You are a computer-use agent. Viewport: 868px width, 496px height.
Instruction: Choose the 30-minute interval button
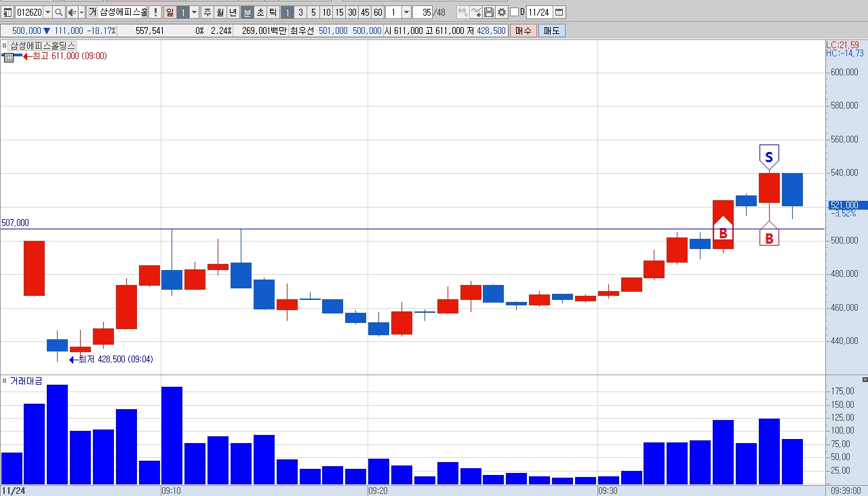click(352, 12)
